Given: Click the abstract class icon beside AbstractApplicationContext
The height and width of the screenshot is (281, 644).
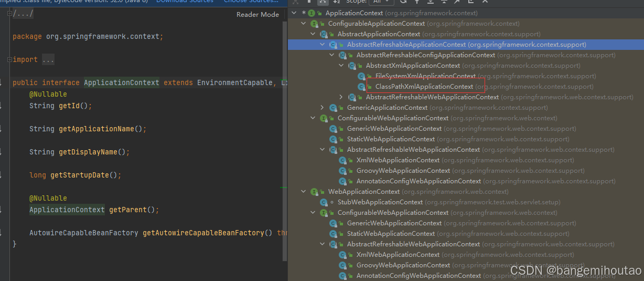Looking at the screenshot, I should pos(324,34).
